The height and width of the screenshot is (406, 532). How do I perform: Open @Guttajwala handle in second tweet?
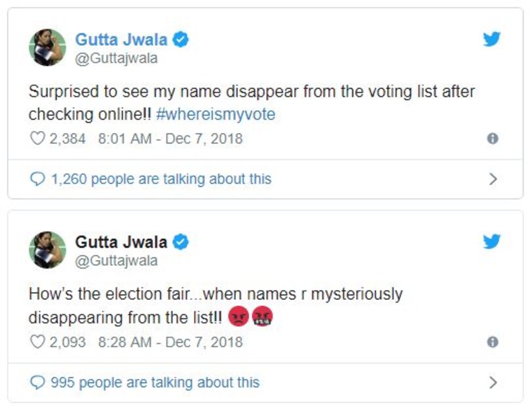click(116, 261)
